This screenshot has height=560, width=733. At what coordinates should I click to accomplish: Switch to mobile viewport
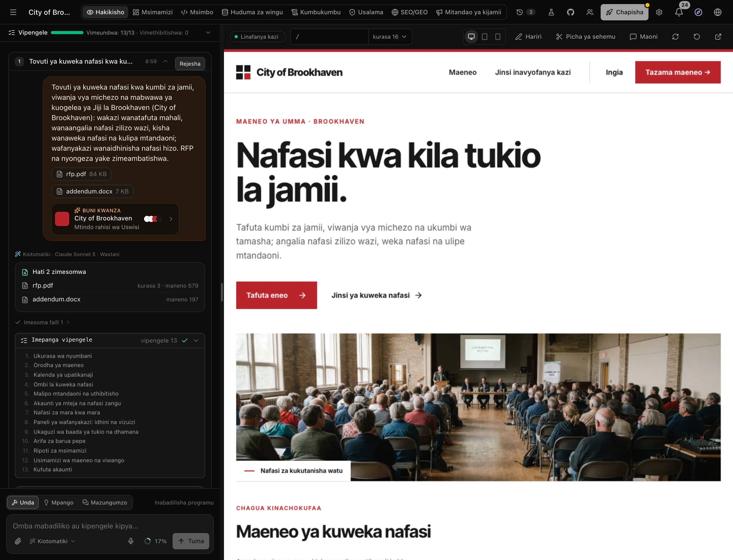(497, 37)
